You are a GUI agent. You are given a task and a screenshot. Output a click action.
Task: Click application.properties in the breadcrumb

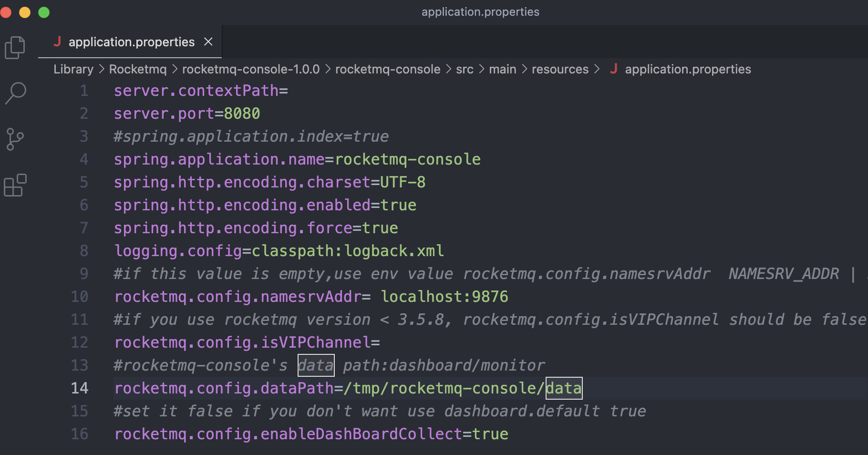(x=688, y=69)
